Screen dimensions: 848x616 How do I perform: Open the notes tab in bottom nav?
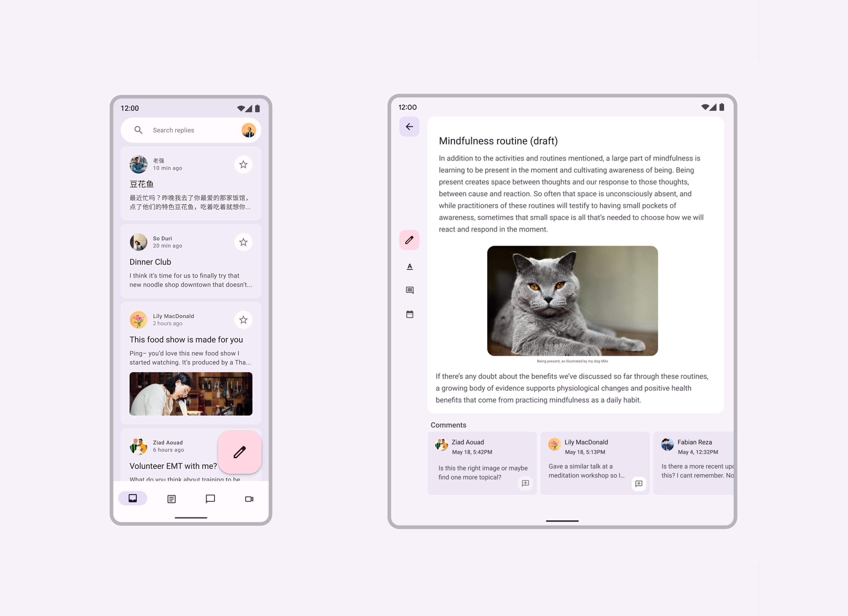171,498
